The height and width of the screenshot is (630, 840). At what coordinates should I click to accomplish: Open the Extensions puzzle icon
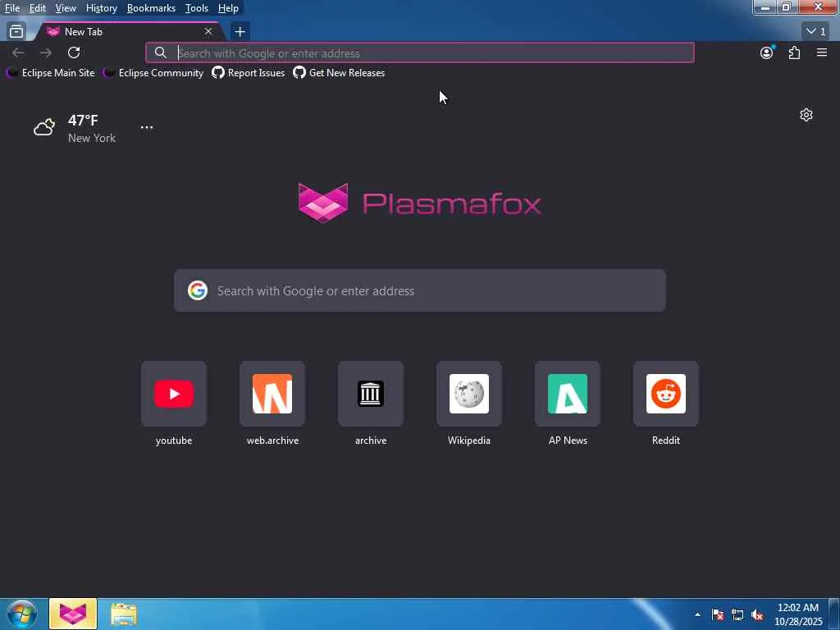point(794,52)
